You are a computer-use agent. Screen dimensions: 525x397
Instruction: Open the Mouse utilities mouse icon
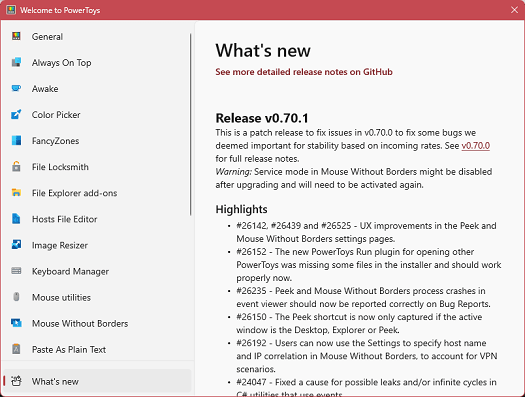pyautogui.click(x=16, y=297)
